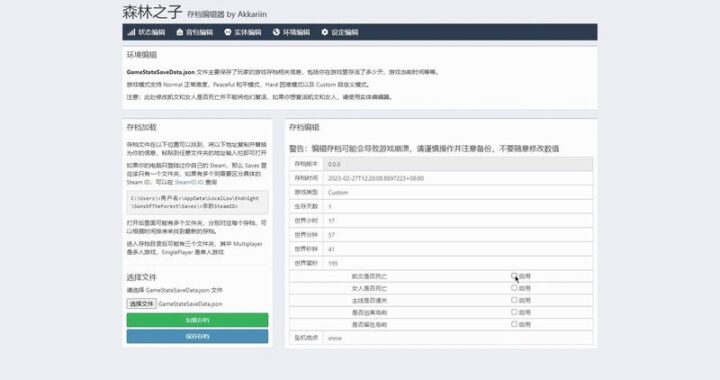Click the 环境编辑 section heading
The width and height of the screenshot is (720, 380).
142,55
